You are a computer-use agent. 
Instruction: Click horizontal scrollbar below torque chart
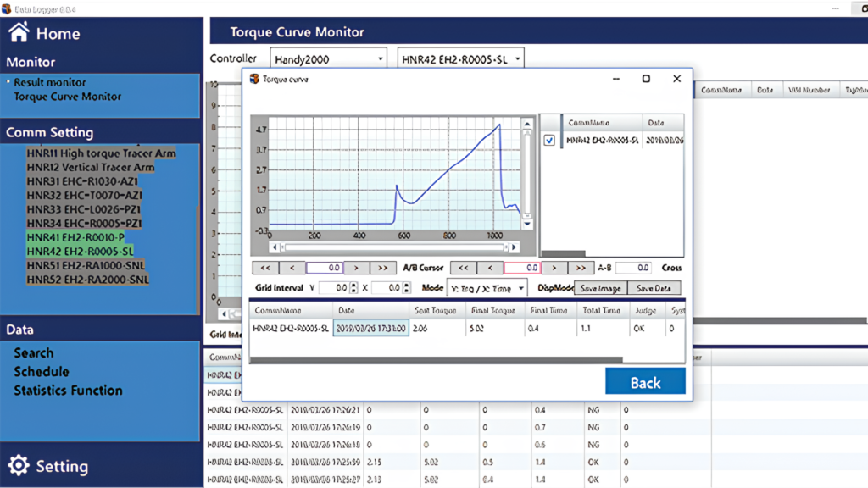(x=394, y=247)
